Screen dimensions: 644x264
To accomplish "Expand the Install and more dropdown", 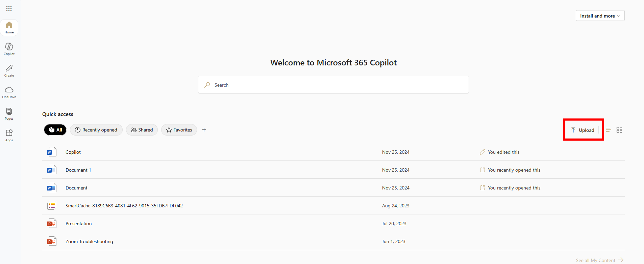I will [x=600, y=15].
